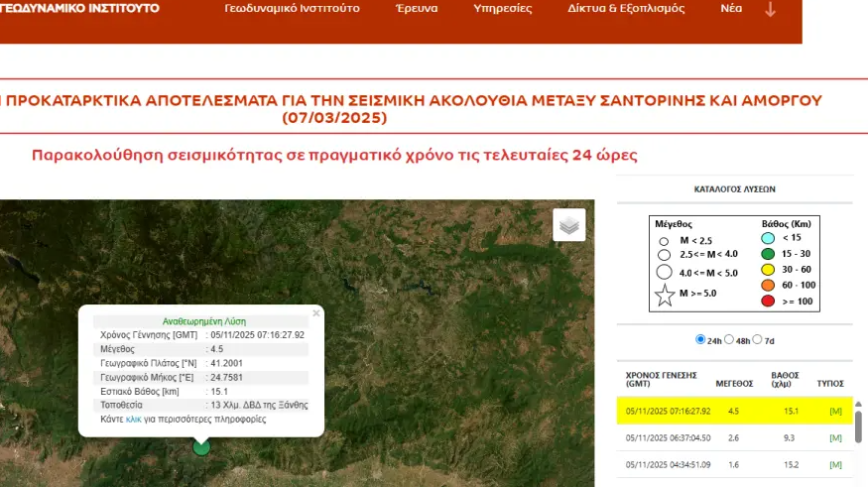The image size is (868, 487).
Task: Click the M >= 5.0 star legend icon
Action: (665, 295)
